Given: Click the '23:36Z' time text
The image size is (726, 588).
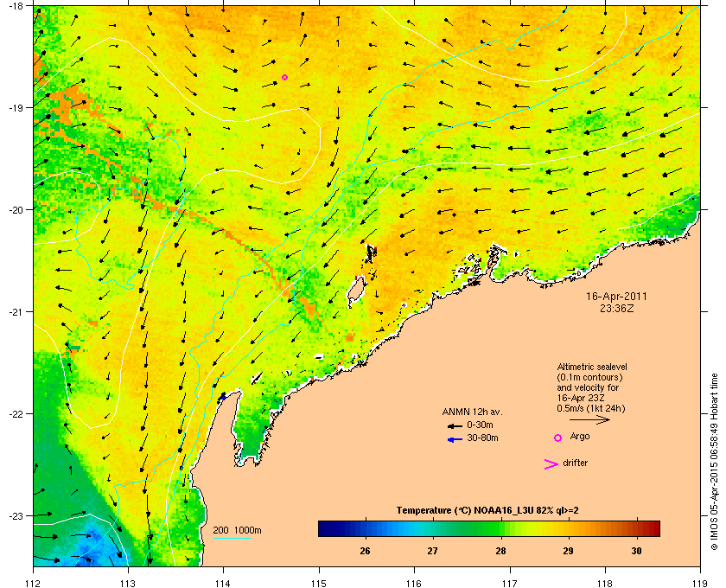Looking at the screenshot, I should point(617,308).
